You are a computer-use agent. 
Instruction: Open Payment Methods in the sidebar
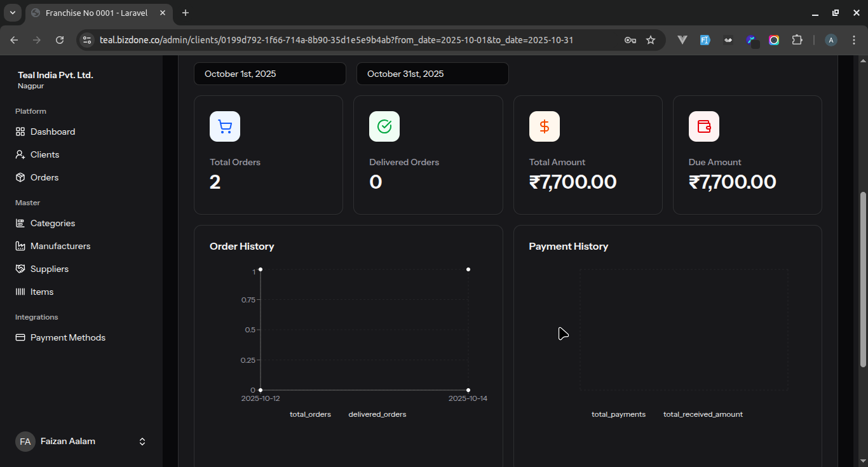67,337
